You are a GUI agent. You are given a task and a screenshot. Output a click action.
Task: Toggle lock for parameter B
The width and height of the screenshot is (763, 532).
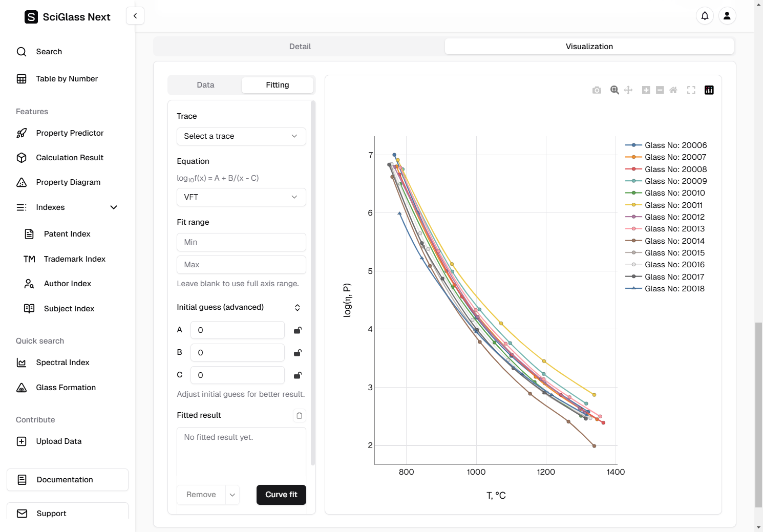(x=298, y=353)
